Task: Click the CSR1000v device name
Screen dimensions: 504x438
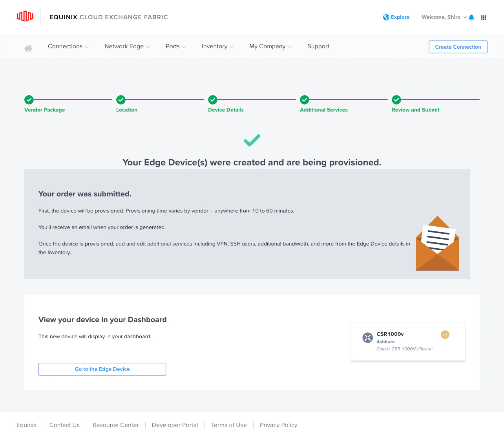Action: [390, 334]
